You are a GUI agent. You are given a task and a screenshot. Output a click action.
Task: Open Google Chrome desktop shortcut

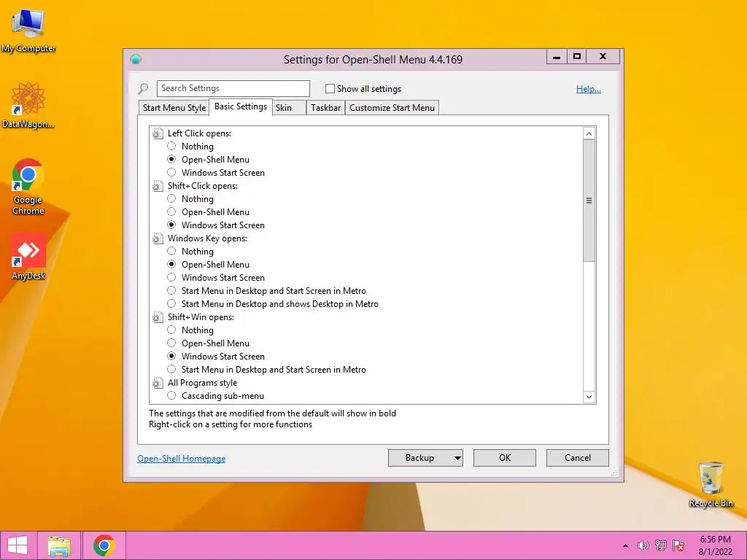[28, 187]
